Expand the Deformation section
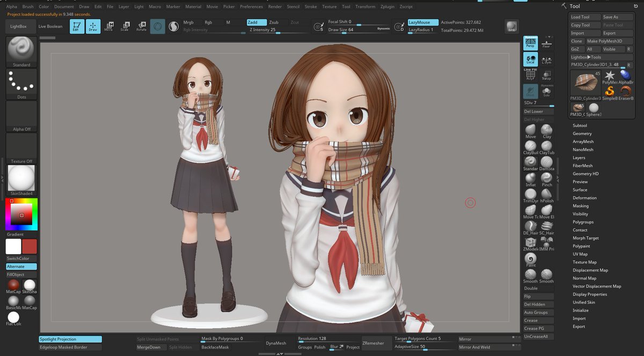The image size is (644, 356). [x=584, y=198]
